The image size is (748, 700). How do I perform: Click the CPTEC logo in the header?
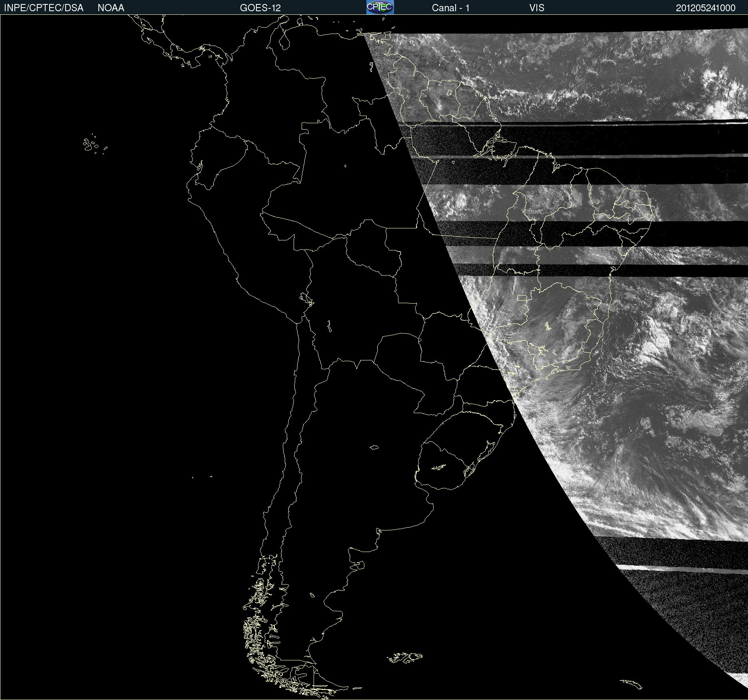(380, 7)
